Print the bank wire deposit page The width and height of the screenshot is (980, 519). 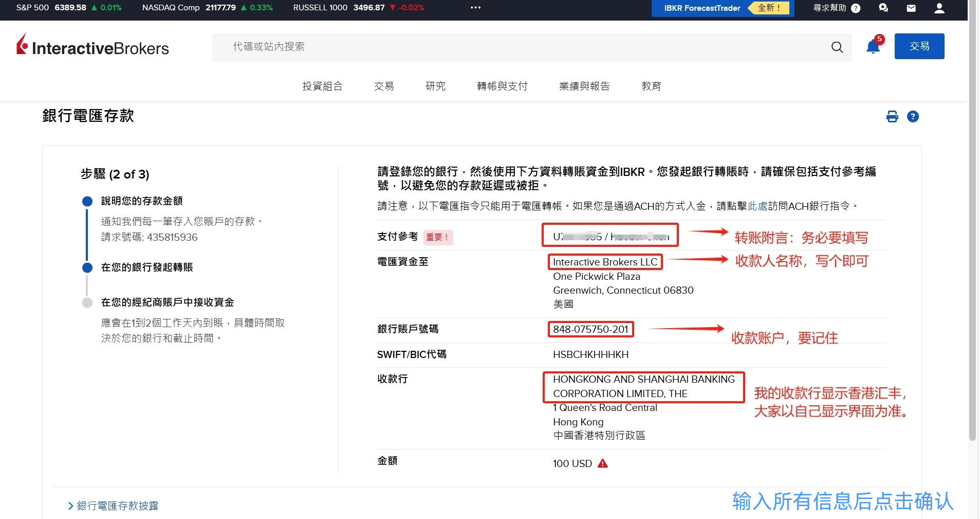click(x=892, y=117)
